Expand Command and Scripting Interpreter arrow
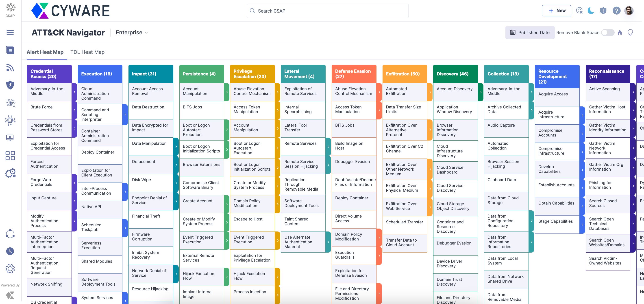This screenshot has width=644, height=304. pos(125,115)
